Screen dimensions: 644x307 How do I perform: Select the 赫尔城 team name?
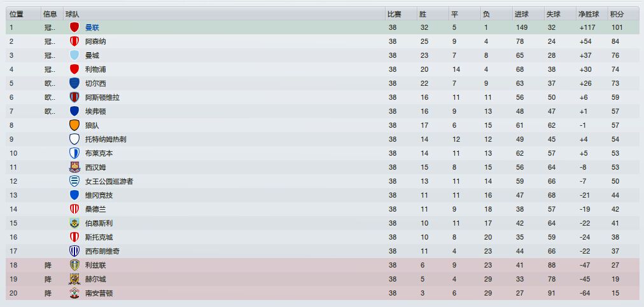[95, 279]
